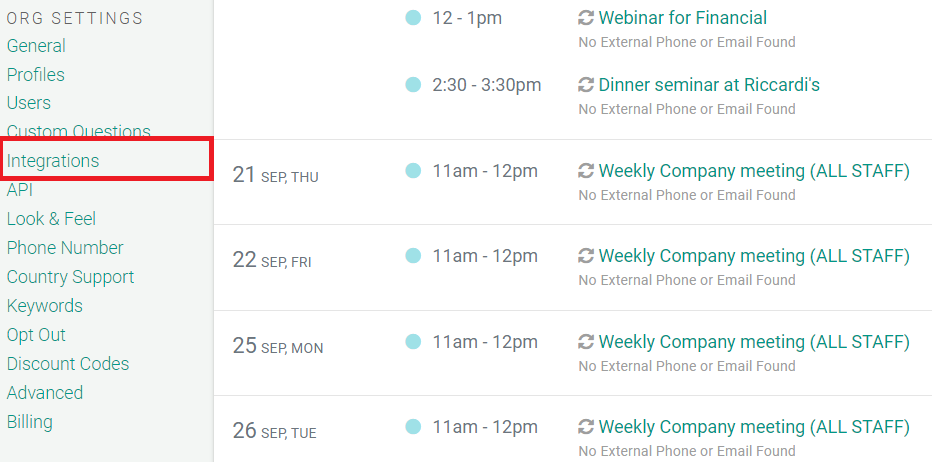The height and width of the screenshot is (462, 932).
Task: Go to Billing settings
Action: pos(30,422)
